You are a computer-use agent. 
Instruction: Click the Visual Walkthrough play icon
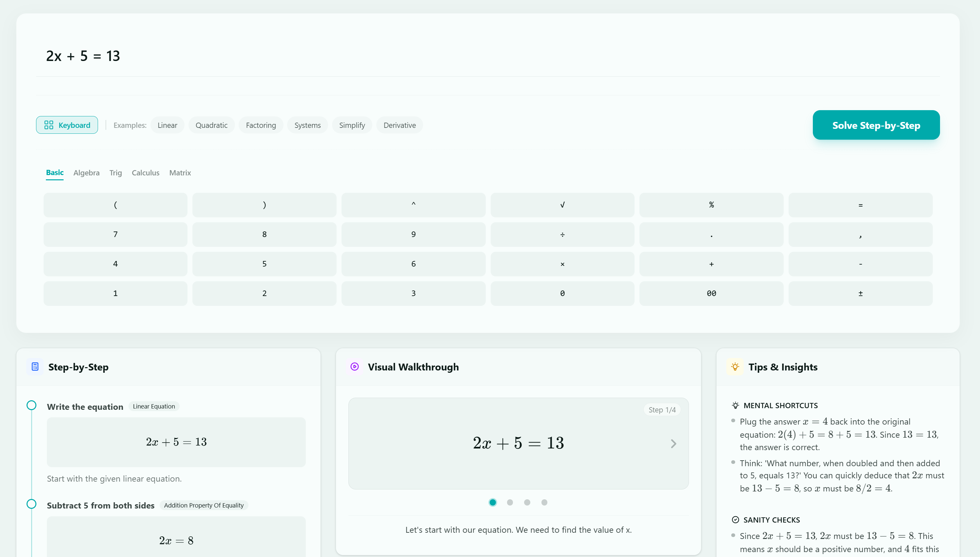[354, 367]
